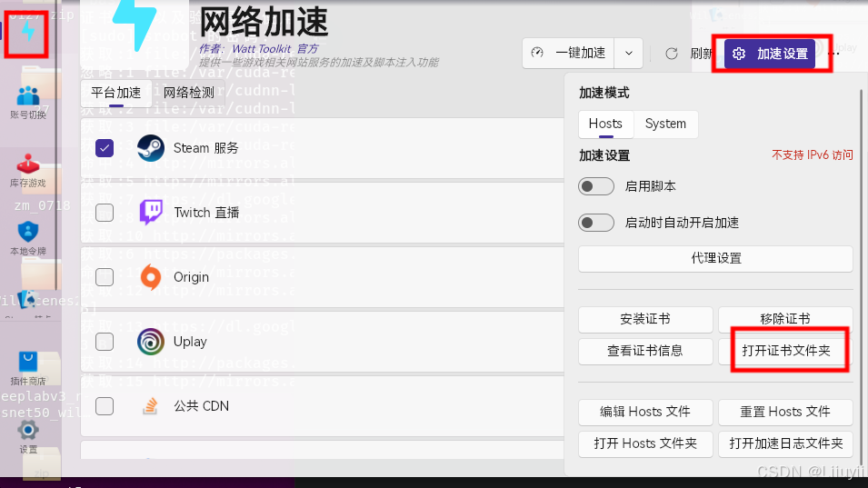Click 打开 Hosts 文件夹 button
The image size is (868, 488).
pos(645,443)
